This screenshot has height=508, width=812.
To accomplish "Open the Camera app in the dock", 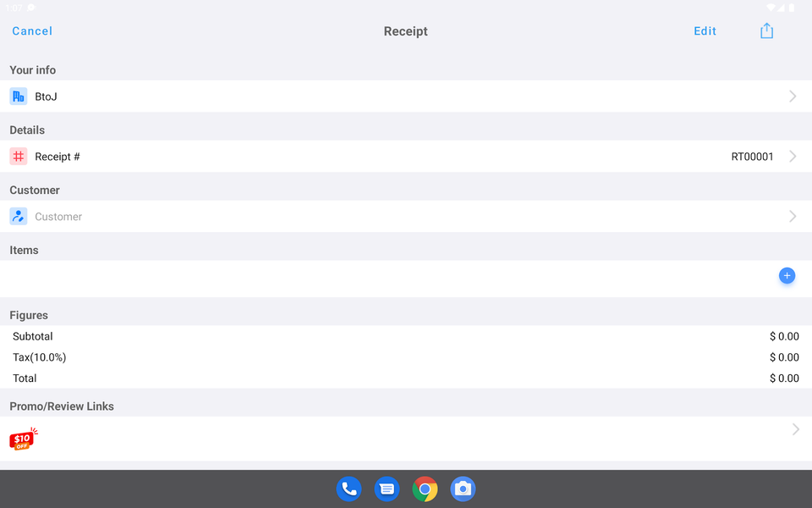I will click(463, 489).
